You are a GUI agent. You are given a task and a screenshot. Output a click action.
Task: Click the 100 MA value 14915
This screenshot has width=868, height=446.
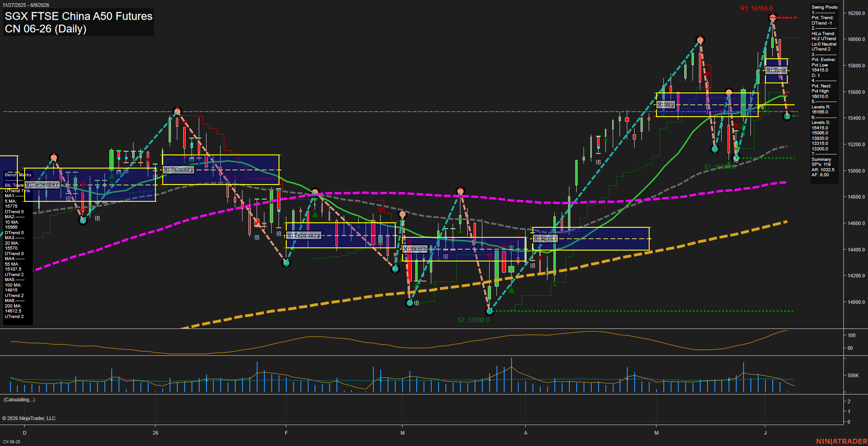(x=11, y=290)
